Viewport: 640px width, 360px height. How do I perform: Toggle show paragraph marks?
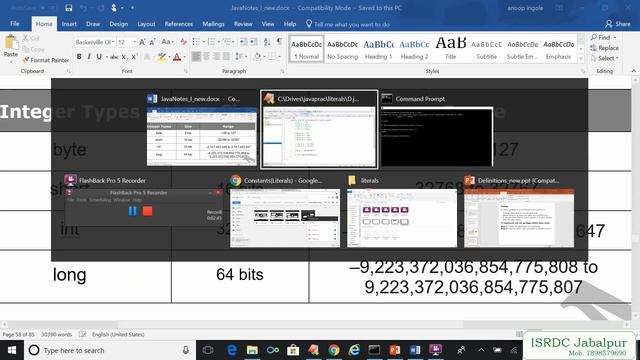[x=280, y=42]
